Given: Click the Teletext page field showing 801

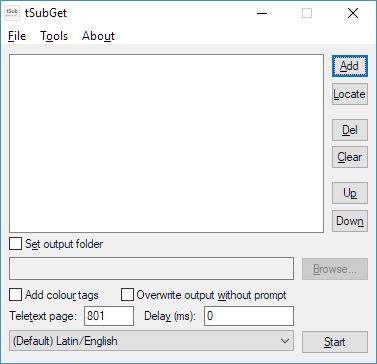Looking at the screenshot, I should 109,316.
